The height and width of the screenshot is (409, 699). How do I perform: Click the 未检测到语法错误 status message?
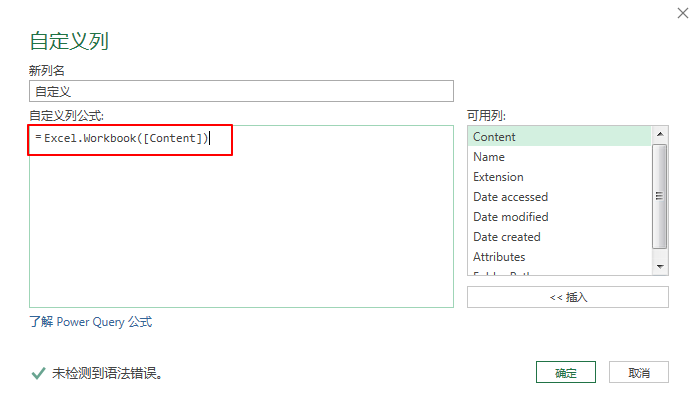[x=108, y=373]
